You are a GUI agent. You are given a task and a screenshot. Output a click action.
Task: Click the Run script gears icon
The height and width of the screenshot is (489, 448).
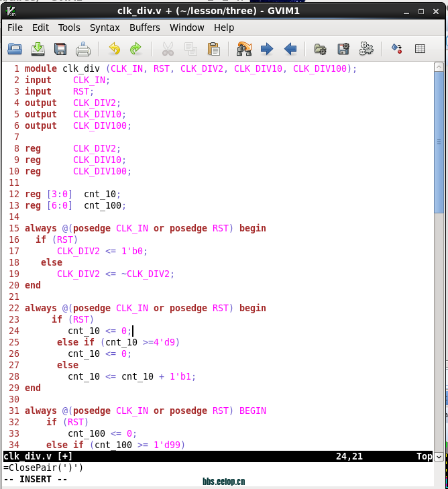[x=366, y=49]
